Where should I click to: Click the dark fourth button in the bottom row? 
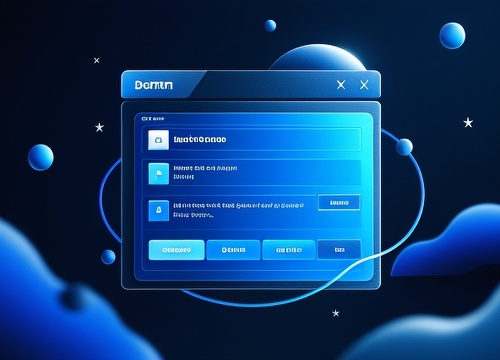point(339,250)
